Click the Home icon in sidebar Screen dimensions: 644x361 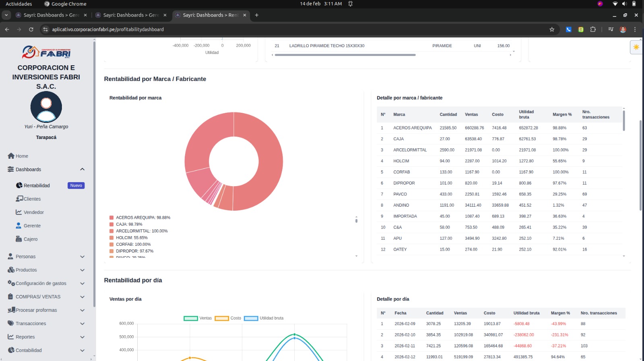click(x=11, y=156)
